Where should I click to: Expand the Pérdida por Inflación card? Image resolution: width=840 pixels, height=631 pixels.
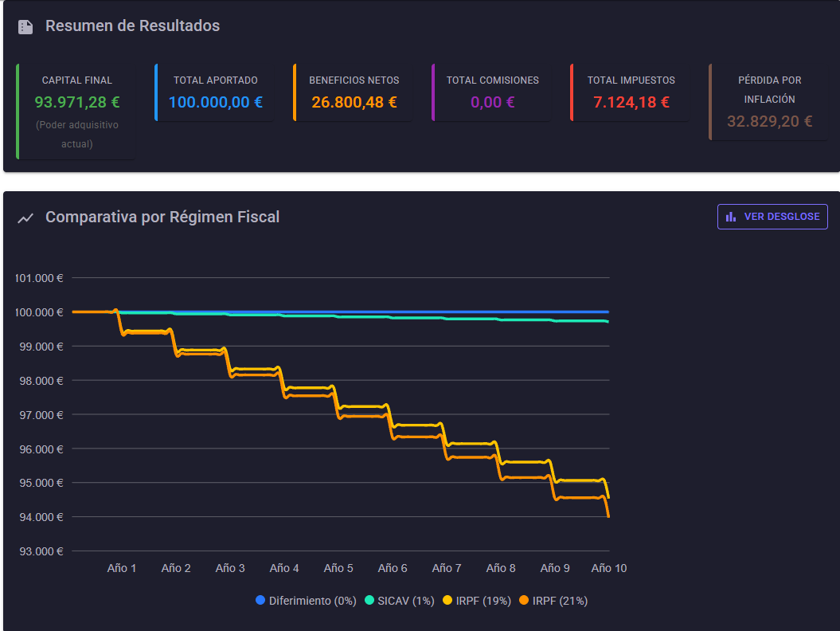769,102
